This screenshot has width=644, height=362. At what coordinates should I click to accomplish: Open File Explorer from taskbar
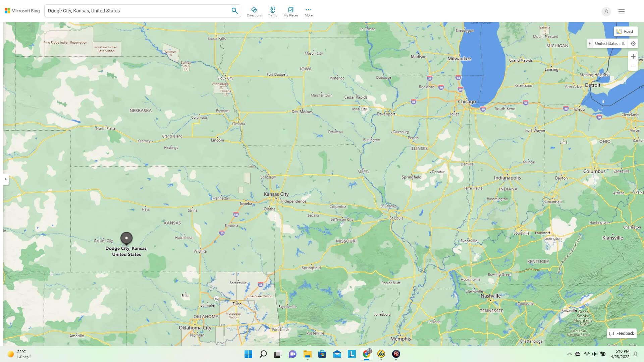(307, 354)
